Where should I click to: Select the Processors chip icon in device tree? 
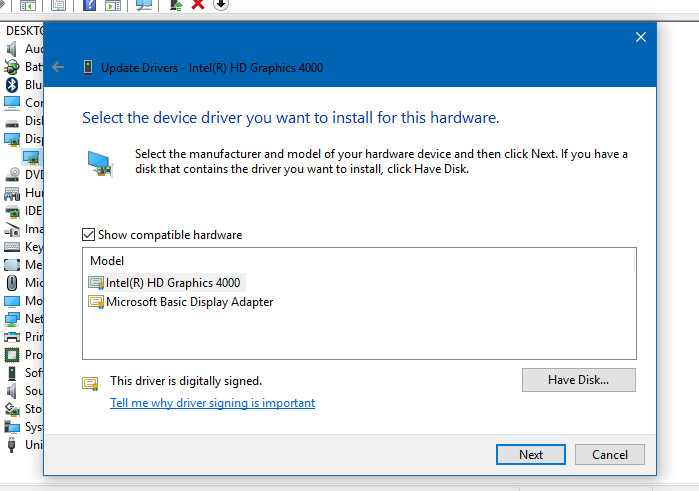tap(12, 355)
